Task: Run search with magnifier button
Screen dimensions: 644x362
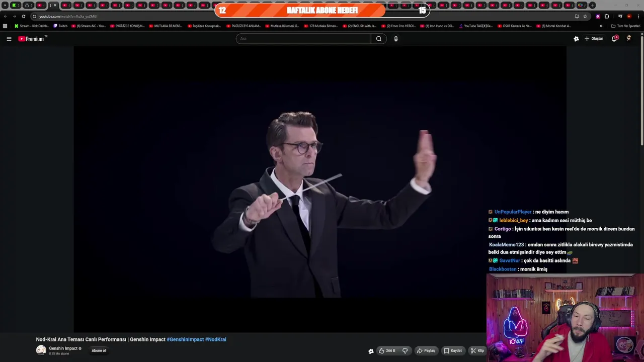Action: tap(379, 39)
